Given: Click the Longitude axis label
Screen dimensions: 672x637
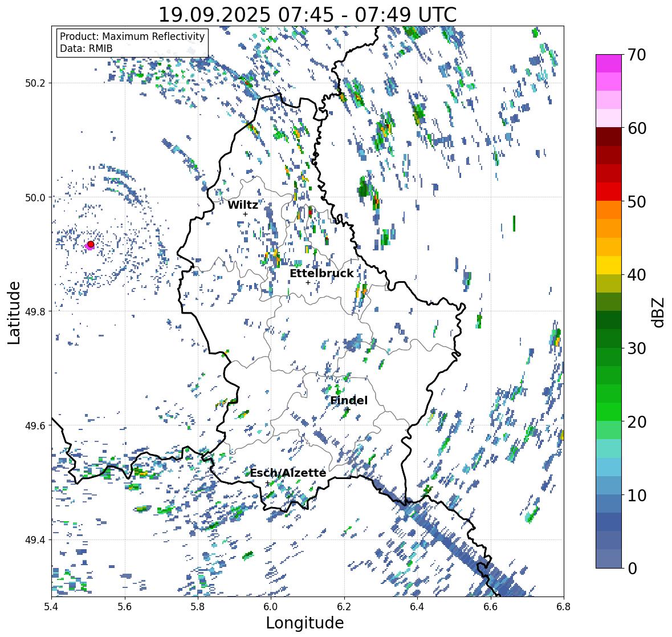Looking at the screenshot, I should point(305,623).
